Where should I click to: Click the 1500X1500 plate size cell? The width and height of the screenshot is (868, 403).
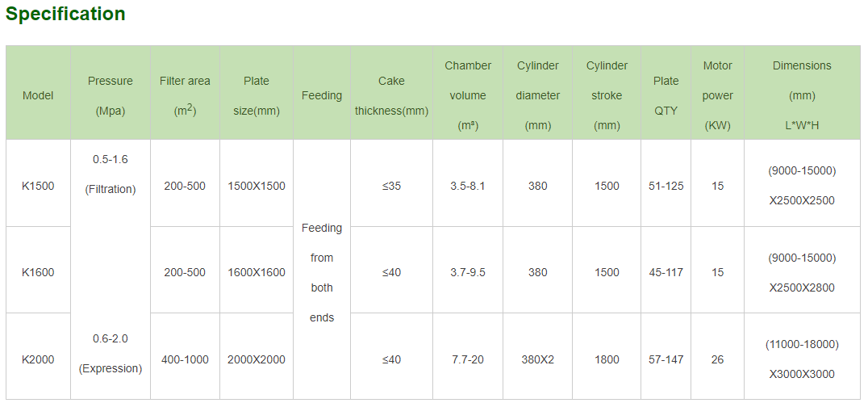[257, 186]
